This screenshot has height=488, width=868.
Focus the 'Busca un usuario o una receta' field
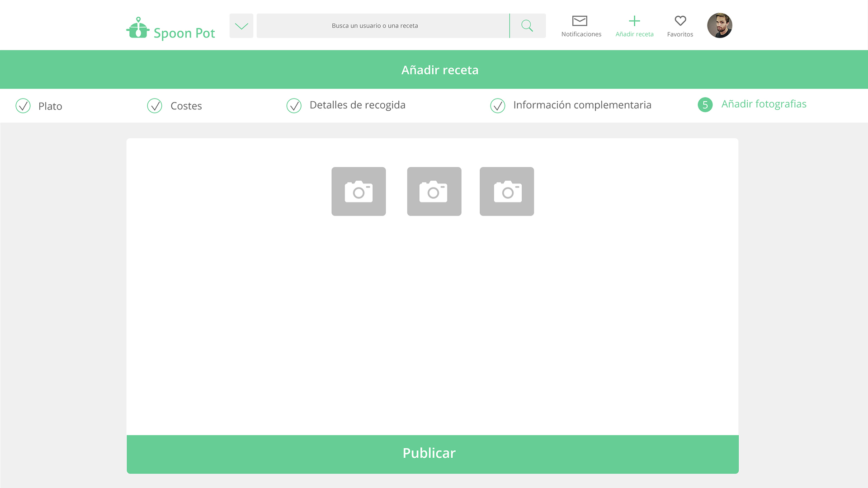(x=383, y=26)
